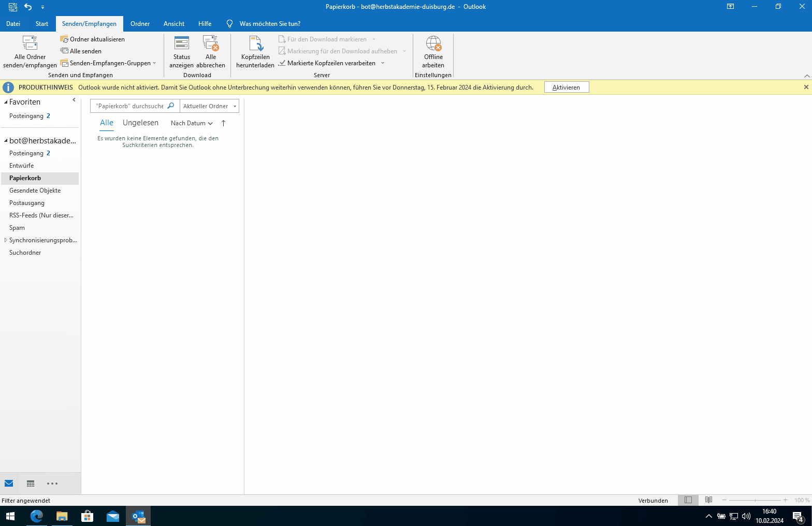This screenshot has width=812, height=526.
Task: Open Calendar icon in navigation bar
Action: pos(31,484)
